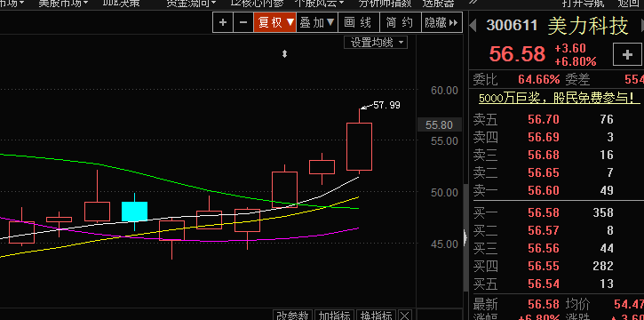Toggle 画线 drawing mode
644x320 pixels.
tap(359, 22)
